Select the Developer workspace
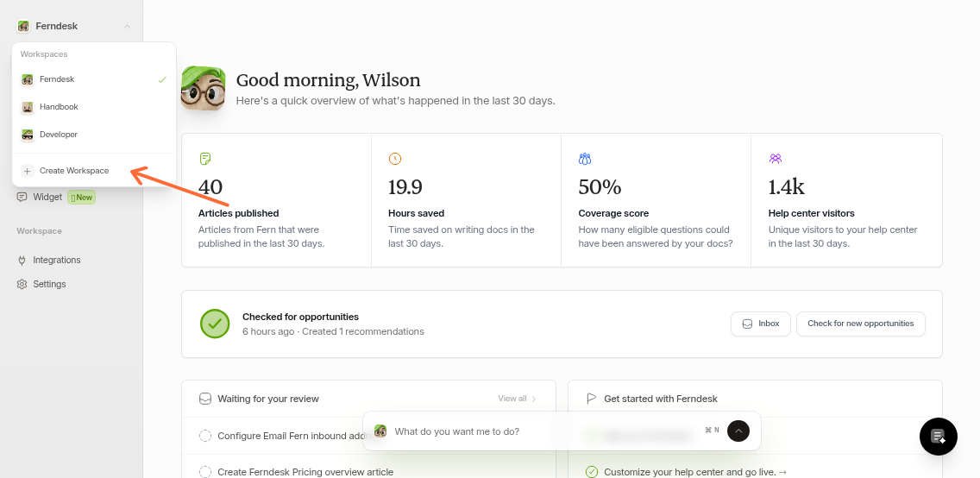Screen dimensions: 980x478 click(59, 135)
